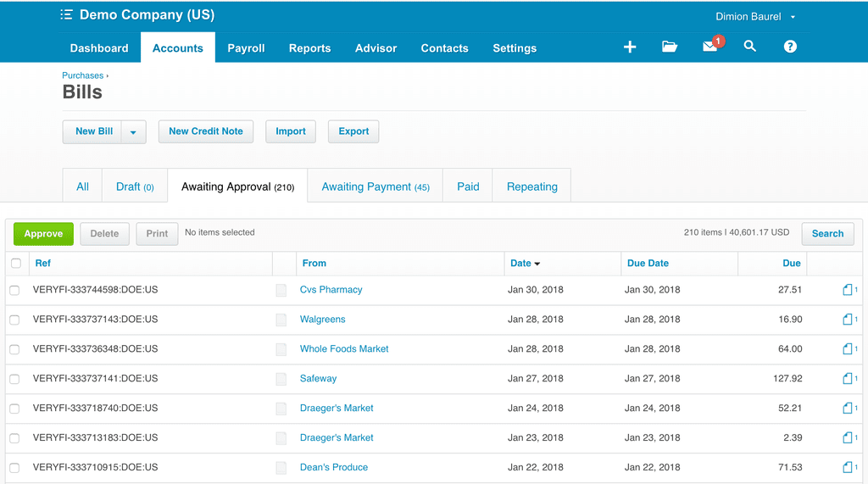Viewport: 868px width, 484px height.
Task: Check the VERYFI-333718740 bill row
Action: point(14,409)
